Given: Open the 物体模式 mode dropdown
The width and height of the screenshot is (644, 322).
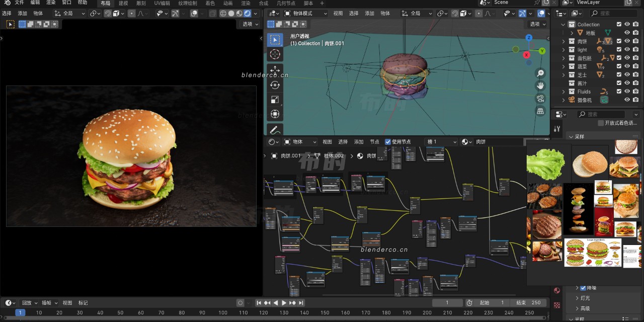Looking at the screenshot, I should tap(305, 14).
